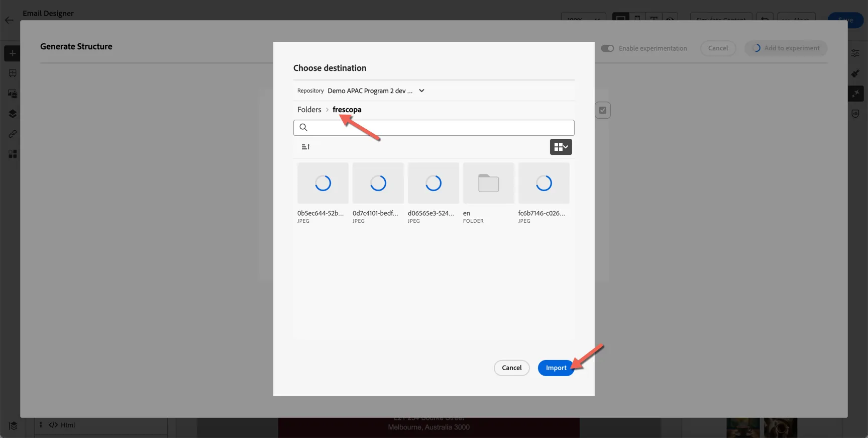
Task: Click the 'en' folder name label
Action: (467, 213)
